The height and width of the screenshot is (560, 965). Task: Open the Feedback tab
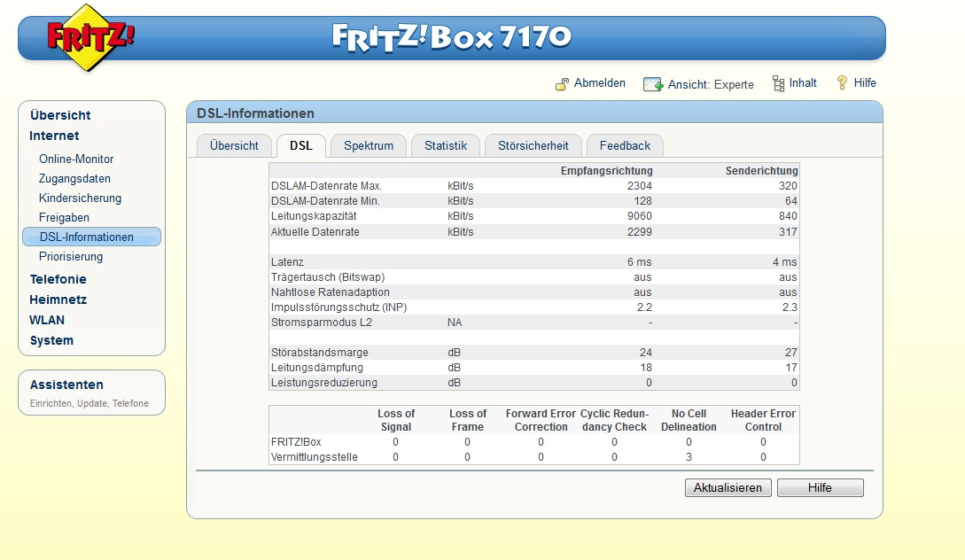tap(625, 146)
